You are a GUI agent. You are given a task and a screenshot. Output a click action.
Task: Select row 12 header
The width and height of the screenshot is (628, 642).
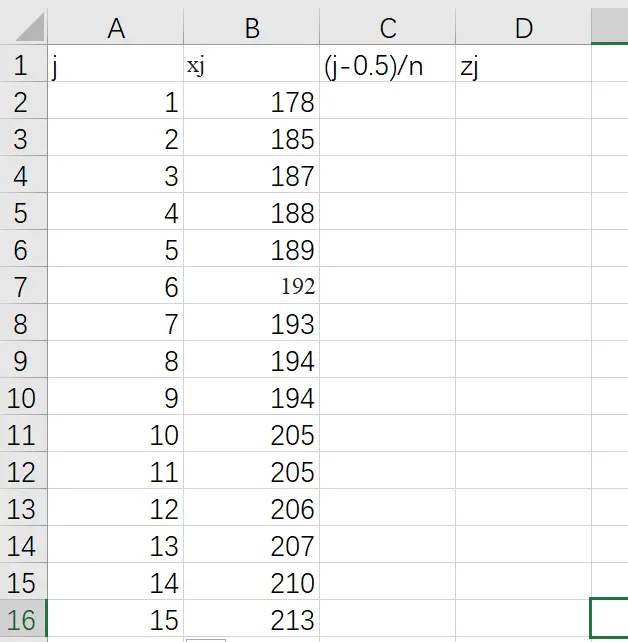23,470
